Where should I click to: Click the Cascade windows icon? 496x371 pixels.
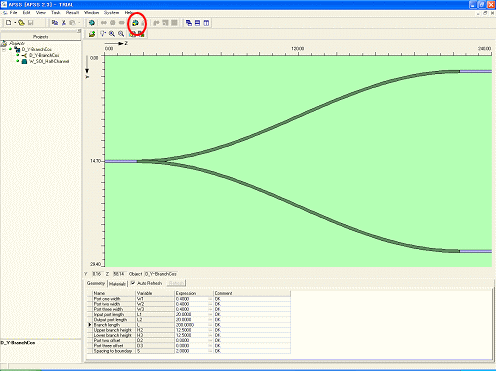189,23
